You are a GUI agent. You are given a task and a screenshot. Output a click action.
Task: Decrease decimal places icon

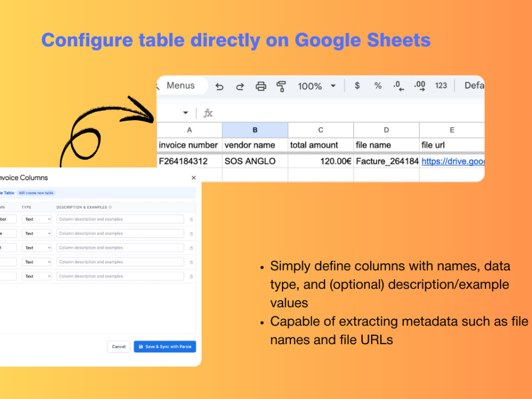pyautogui.click(x=398, y=86)
